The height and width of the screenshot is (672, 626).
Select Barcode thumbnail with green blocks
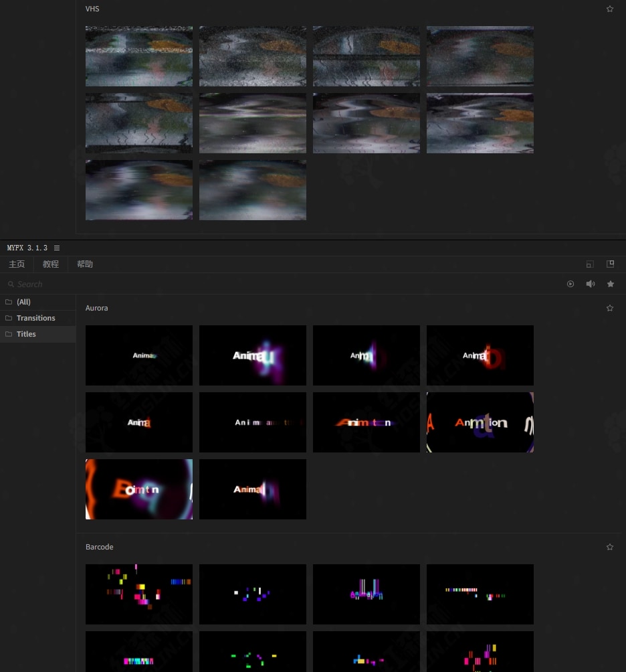(x=253, y=651)
